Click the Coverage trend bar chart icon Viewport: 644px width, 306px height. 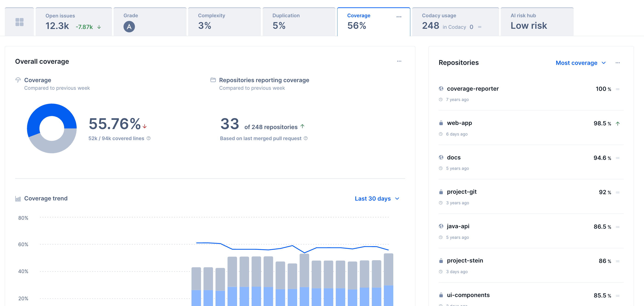point(18,199)
